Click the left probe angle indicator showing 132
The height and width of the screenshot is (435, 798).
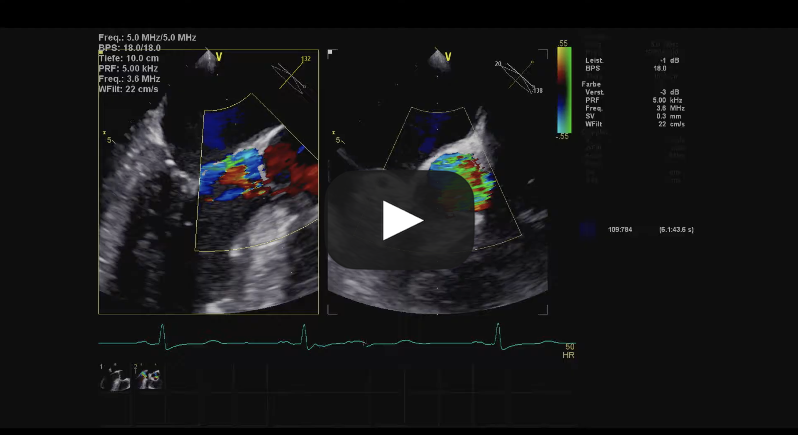(291, 74)
